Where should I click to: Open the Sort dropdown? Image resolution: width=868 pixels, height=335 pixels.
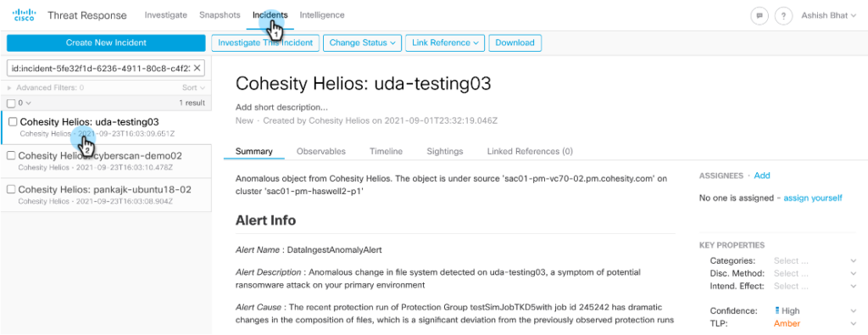194,87
